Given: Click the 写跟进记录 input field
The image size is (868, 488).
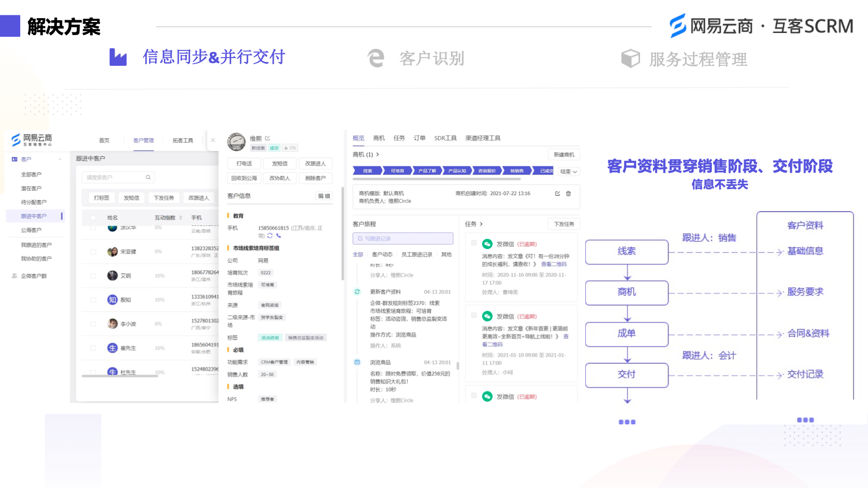Looking at the screenshot, I should 403,239.
